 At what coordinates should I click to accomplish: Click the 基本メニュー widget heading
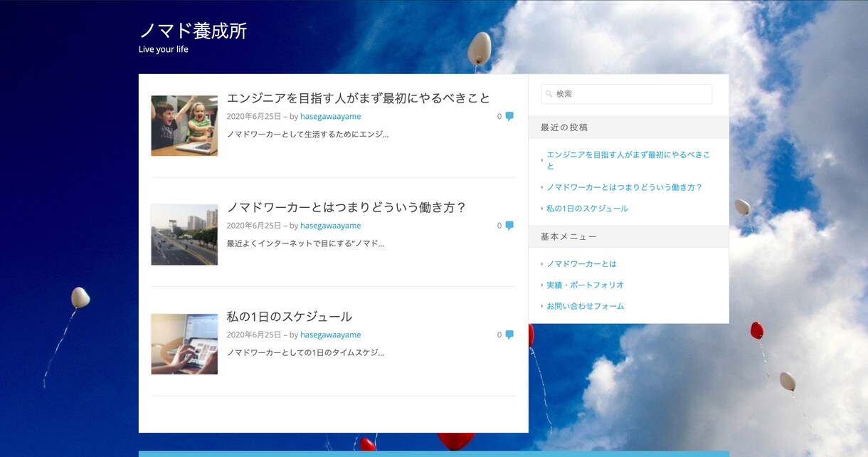pos(568,236)
